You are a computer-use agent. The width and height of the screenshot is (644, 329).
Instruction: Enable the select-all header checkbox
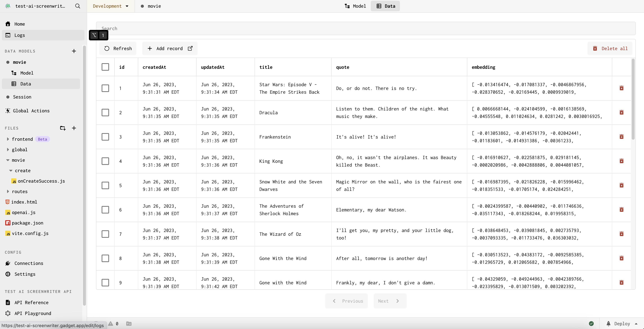click(x=105, y=67)
